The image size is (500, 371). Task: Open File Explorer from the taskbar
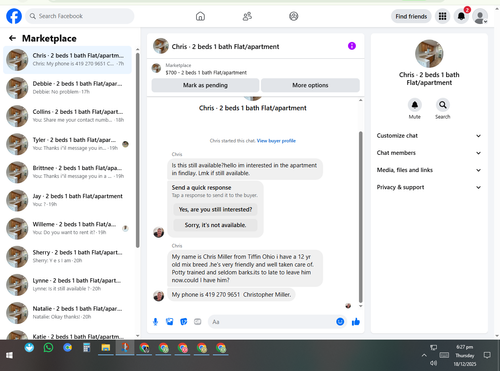pos(106,348)
